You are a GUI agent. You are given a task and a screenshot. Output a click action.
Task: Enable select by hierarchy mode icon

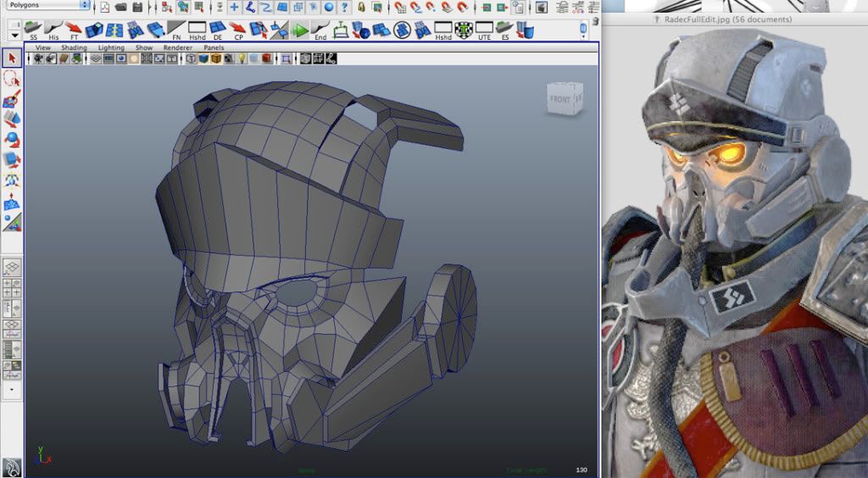[167, 7]
